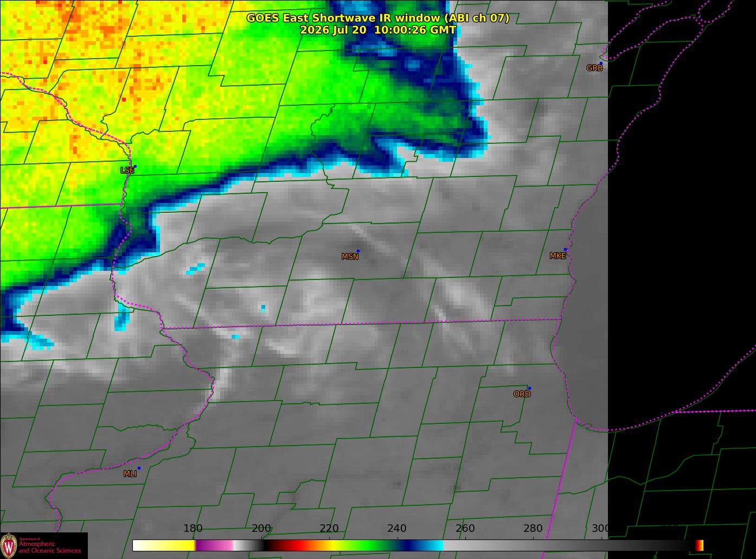Click the MLI station marker
Viewport: 756px width, 559px height.
pyautogui.click(x=139, y=468)
